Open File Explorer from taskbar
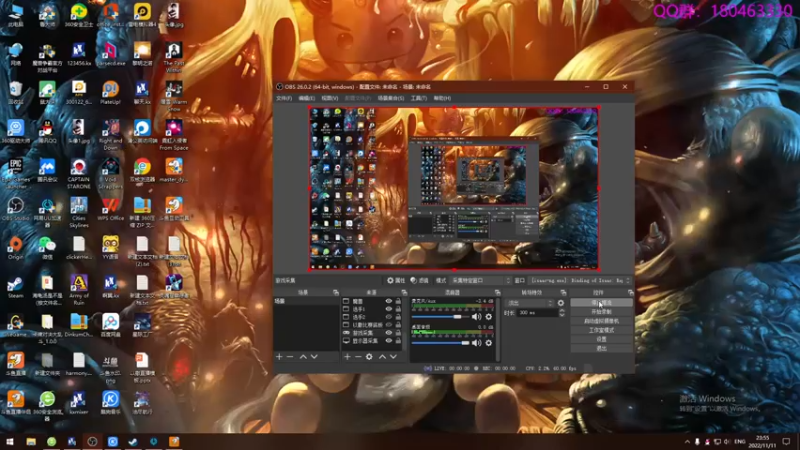800x450 pixels. pyautogui.click(x=31, y=442)
